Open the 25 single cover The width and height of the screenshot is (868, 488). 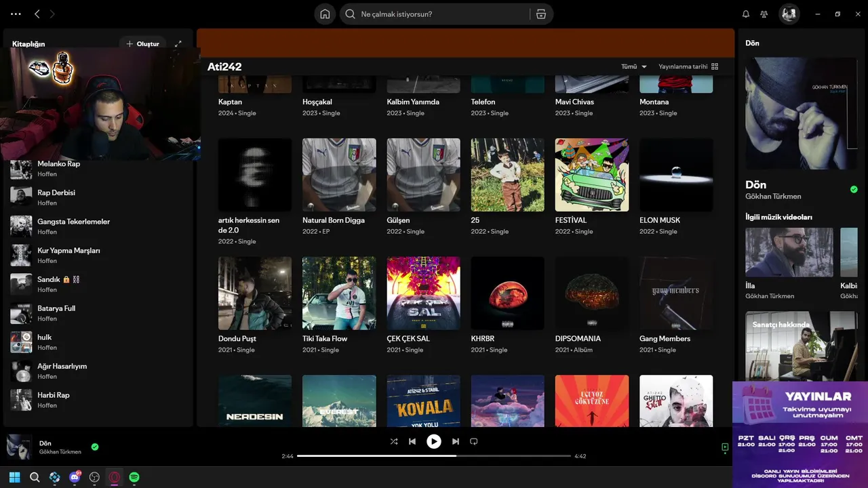tap(507, 175)
